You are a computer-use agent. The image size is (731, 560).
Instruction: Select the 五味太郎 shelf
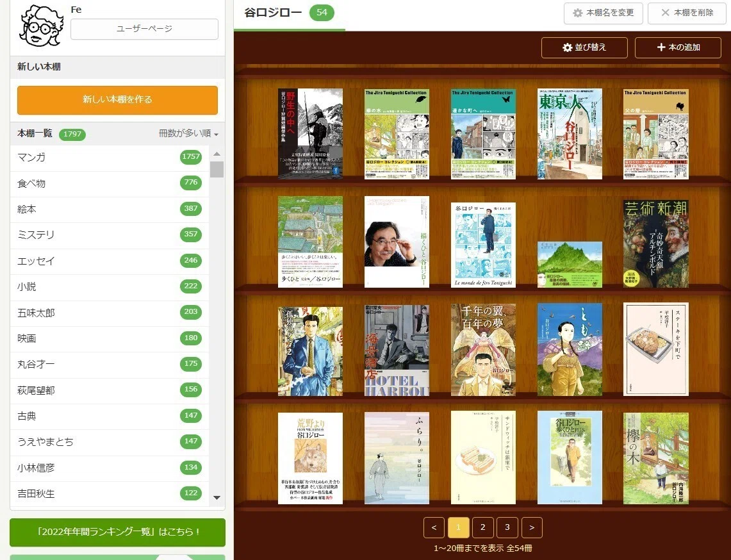click(x=110, y=313)
